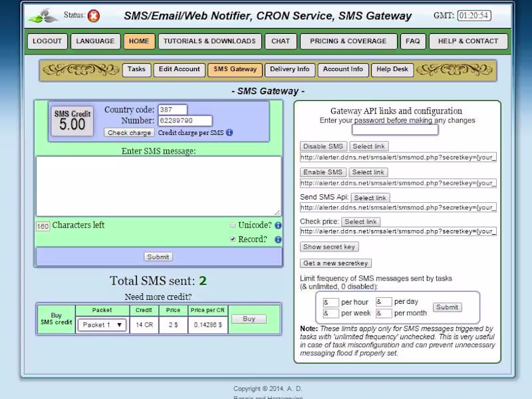Switch to the Delivery Info tab
This screenshot has width=532, height=399.
point(290,70)
